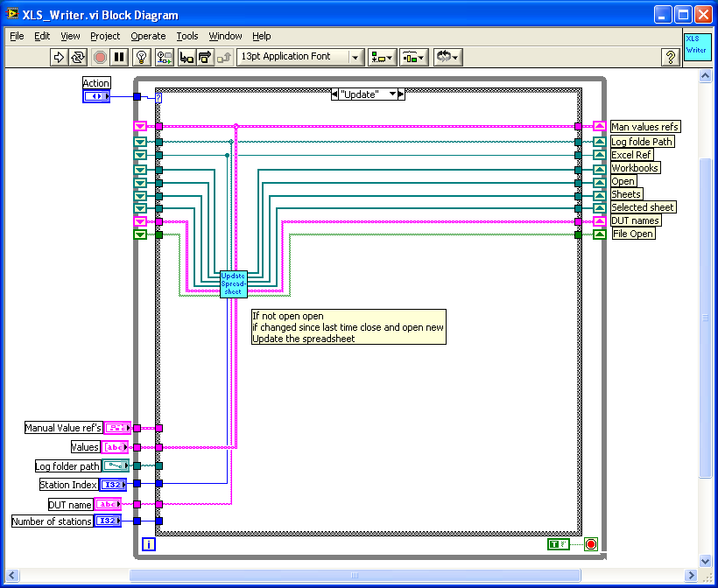Toggle Retain Wire Values button
The width and height of the screenshot is (718, 588).
pos(164,57)
